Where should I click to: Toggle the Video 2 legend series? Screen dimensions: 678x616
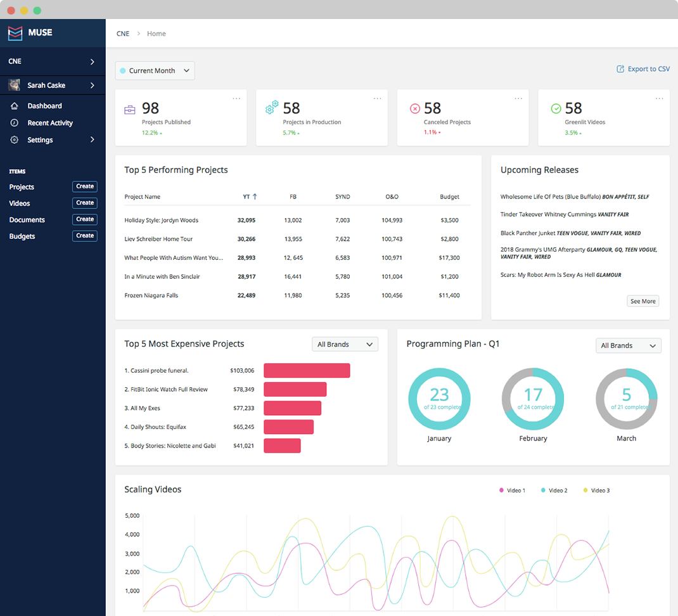coord(554,490)
